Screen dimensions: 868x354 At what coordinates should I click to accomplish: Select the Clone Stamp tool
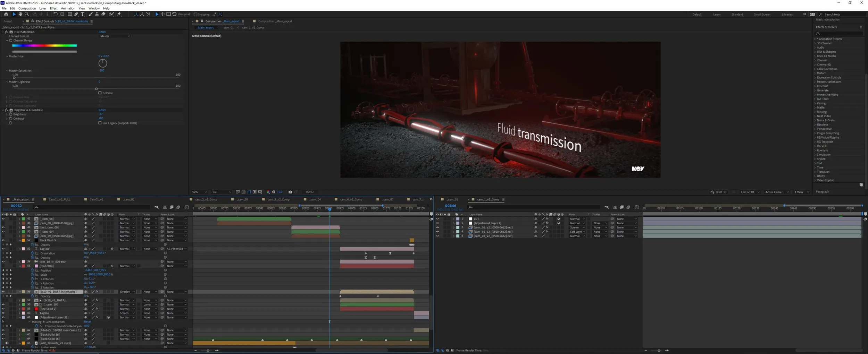point(97,14)
